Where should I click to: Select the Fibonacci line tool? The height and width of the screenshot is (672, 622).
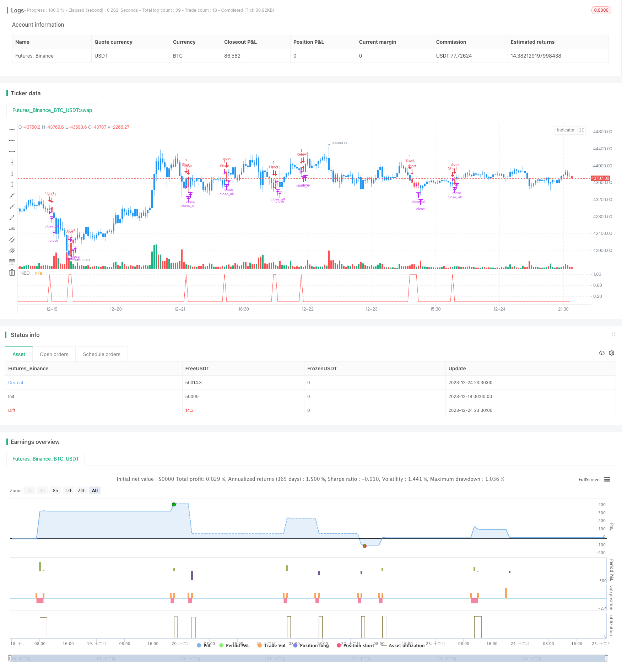pos(12,262)
